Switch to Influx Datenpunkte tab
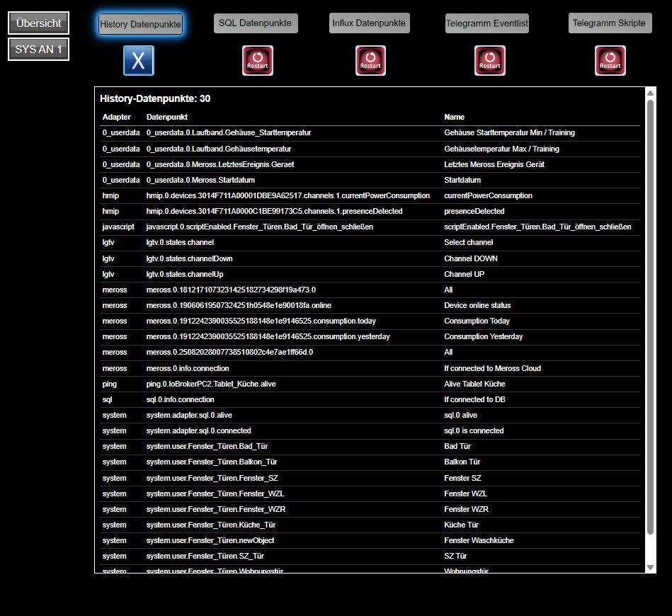Image resolution: width=672 pixels, height=616 pixels. coord(370,23)
